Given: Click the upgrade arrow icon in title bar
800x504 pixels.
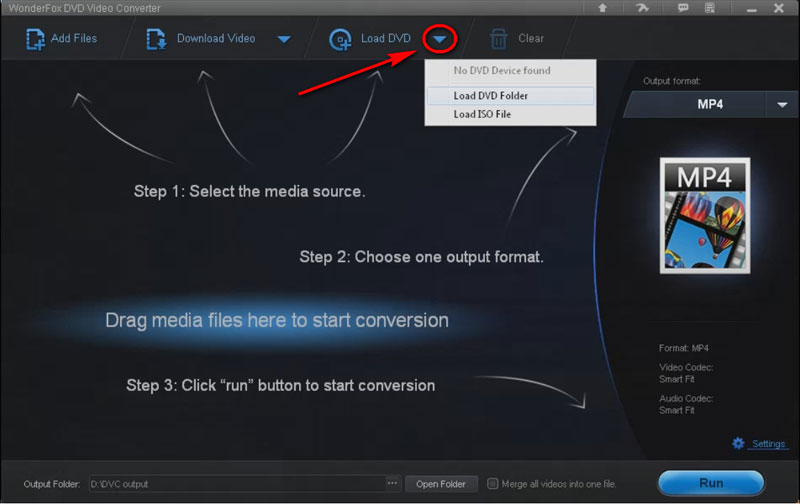Looking at the screenshot, I should click(603, 8).
